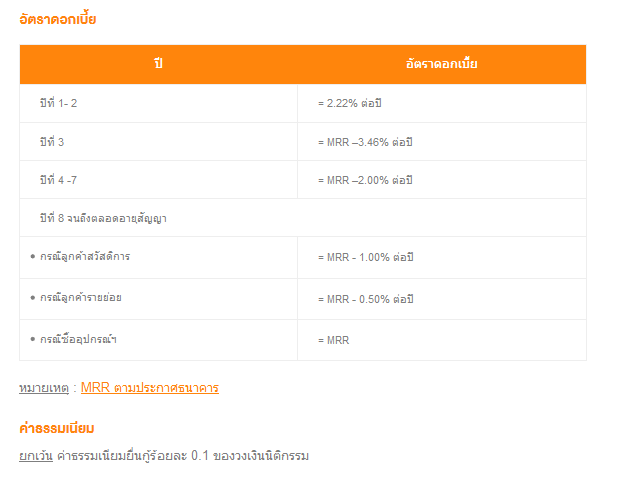Select the orange อัตราดอกเบี้ย column header
The width and height of the screenshot is (617, 484).
(442, 64)
